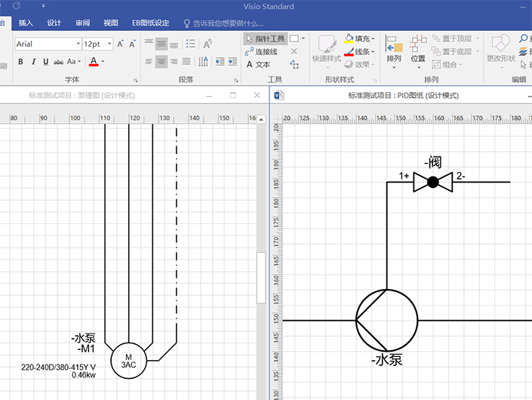
Task: Toggle italic text formatting
Action: point(33,62)
